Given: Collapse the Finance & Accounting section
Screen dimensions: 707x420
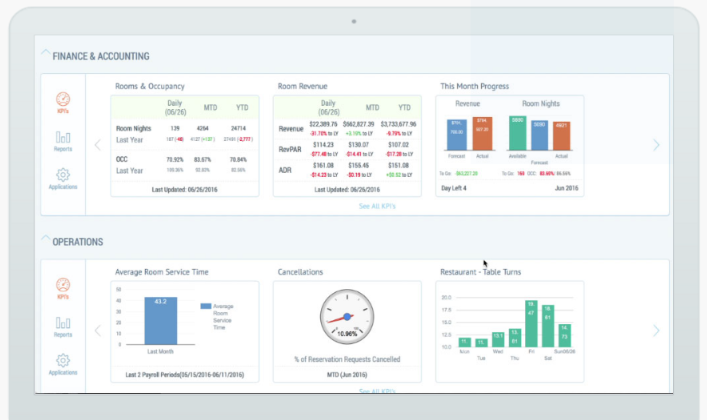Looking at the screenshot, I should 46,52.
